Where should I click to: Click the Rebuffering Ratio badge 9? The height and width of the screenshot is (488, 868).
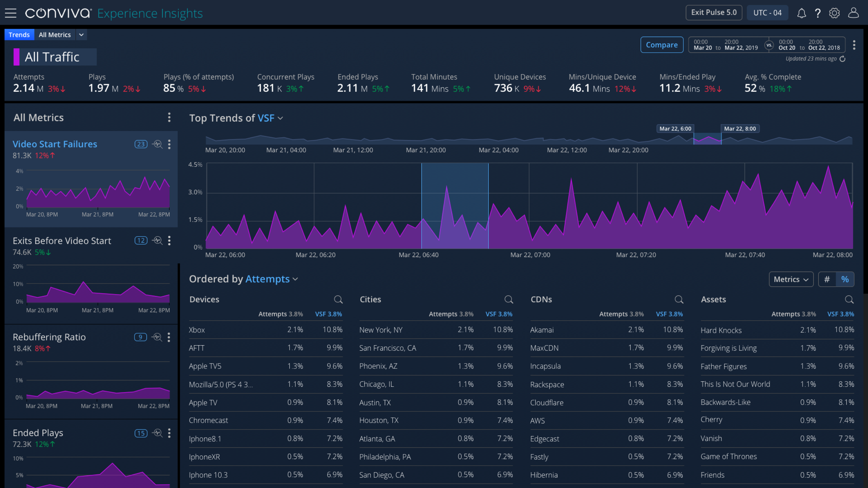coord(141,337)
